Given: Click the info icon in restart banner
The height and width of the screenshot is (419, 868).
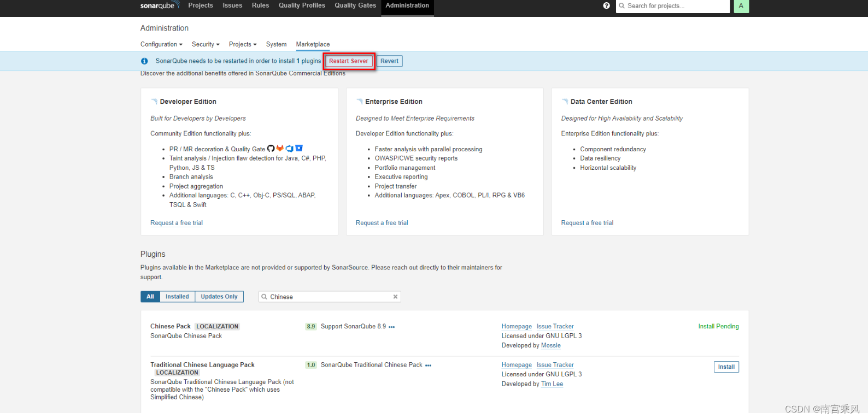Looking at the screenshot, I should pos(144,61).
